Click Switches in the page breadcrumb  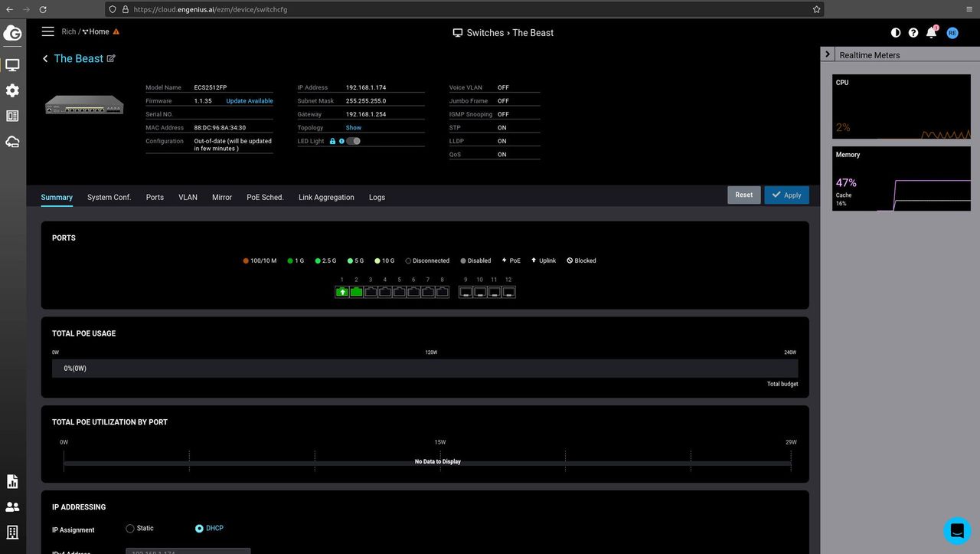pos(485,33)
